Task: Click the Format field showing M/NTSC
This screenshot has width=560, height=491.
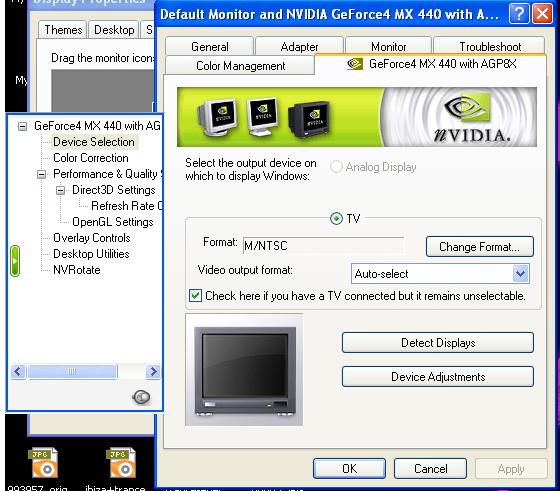Action: pos(323,246)
